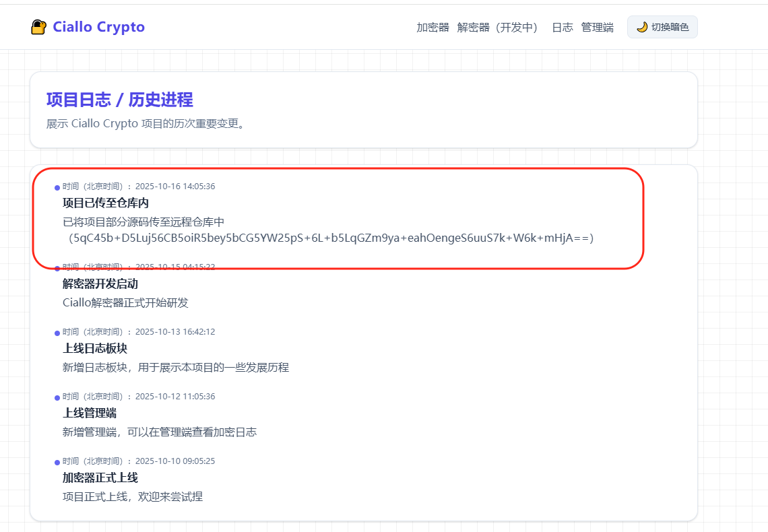768x532 pixels.
Task: Click the bullet dot beside 加密器正式上线 entry
Action: pyautogui.click(x=57, y=462)
